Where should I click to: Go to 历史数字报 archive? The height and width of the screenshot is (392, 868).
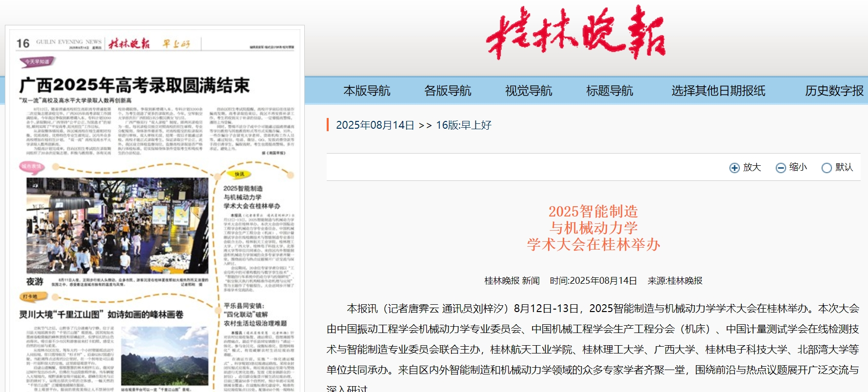[x=834, y=91]
